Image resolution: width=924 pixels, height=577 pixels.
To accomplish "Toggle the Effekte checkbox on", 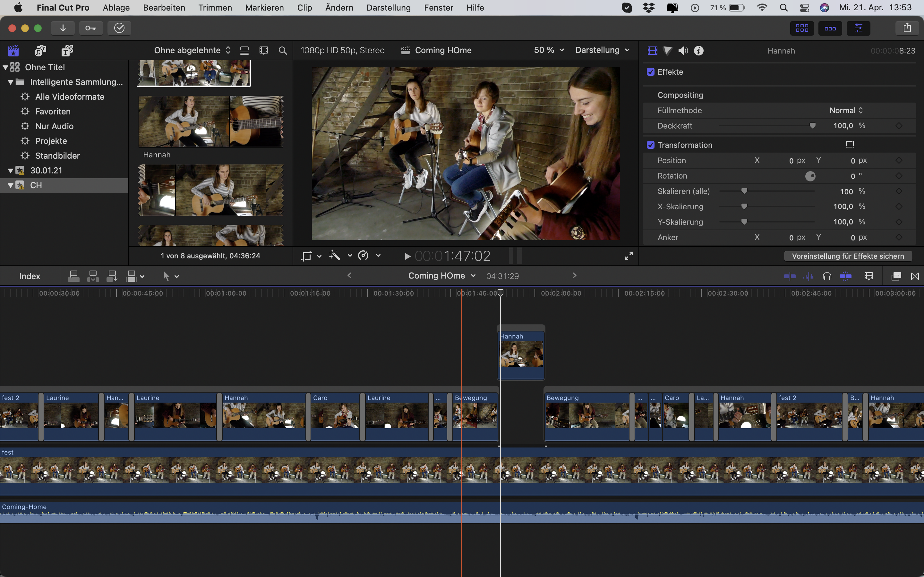I will point(651,72).
